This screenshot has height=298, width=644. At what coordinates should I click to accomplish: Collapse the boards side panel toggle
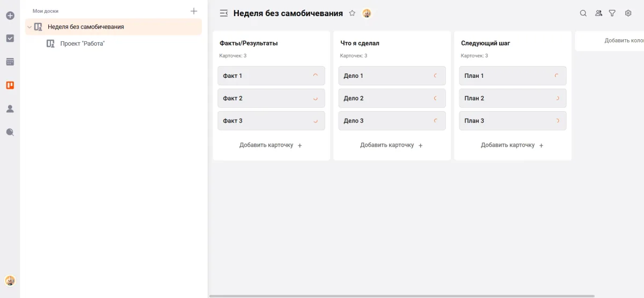[x=224, y=13]
